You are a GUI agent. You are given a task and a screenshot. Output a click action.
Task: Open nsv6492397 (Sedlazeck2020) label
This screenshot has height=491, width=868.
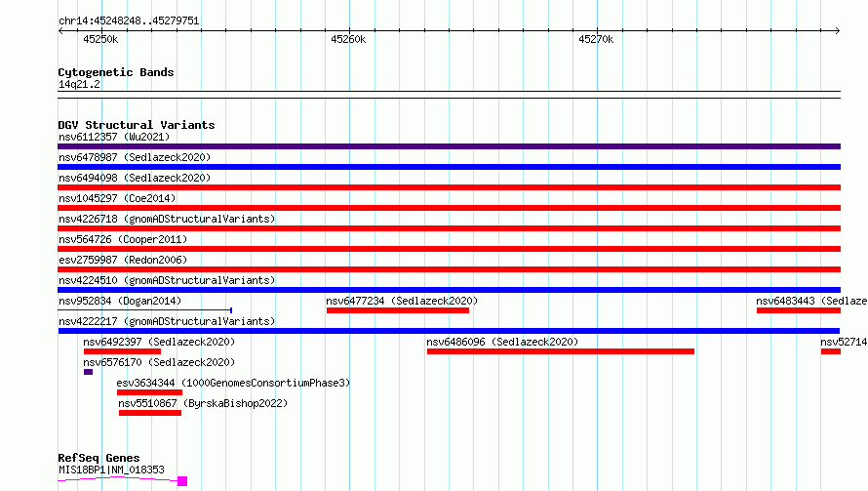pyautogui.click(x=159, y=342)
